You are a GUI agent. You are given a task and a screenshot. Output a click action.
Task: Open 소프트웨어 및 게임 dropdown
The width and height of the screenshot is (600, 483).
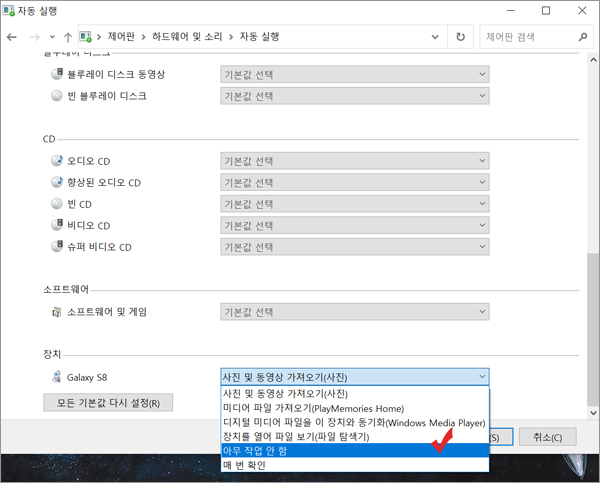[355, 312]
